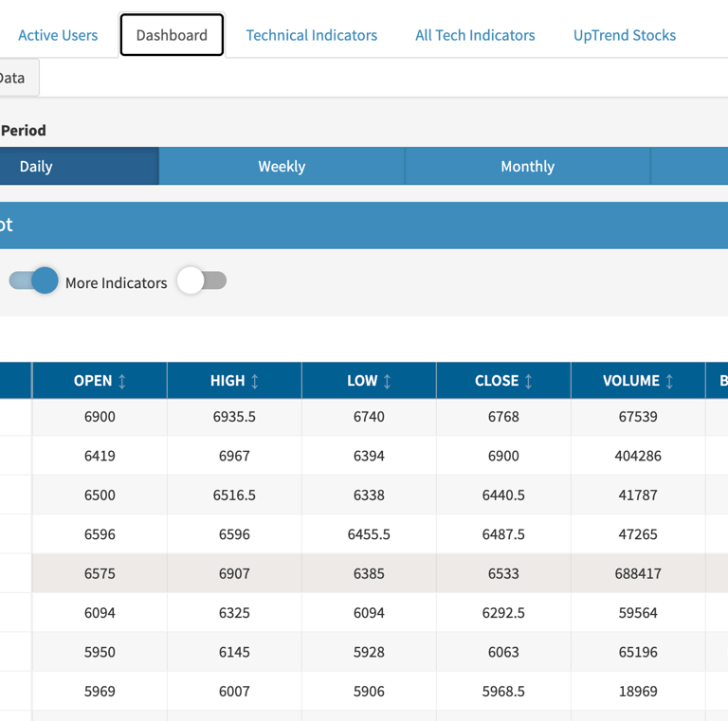Image resolution: width=728 pixels, height=721 pixels.
Task: Open All Tech Indicators tab
Action: pyautogui.click(x=475, y=35)
